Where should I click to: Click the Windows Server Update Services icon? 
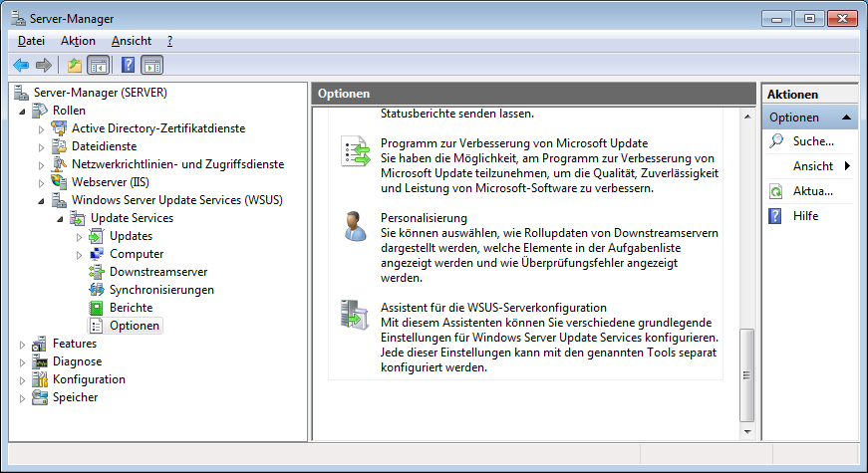[59, 200]
